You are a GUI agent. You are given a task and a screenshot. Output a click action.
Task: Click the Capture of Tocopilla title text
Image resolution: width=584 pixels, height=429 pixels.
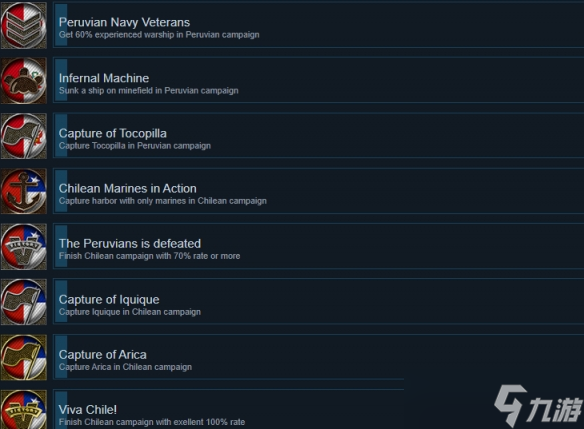[x=112, y=133]
